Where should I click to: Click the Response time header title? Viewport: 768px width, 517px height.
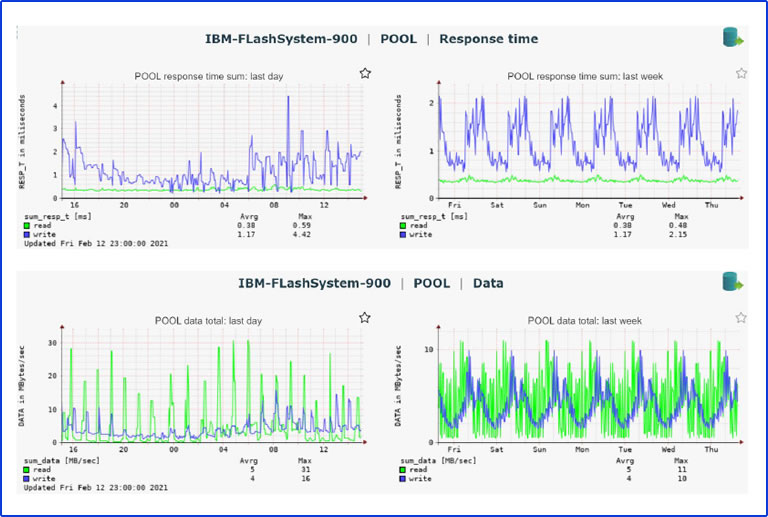pyautogui.click(x=488, y=39)
